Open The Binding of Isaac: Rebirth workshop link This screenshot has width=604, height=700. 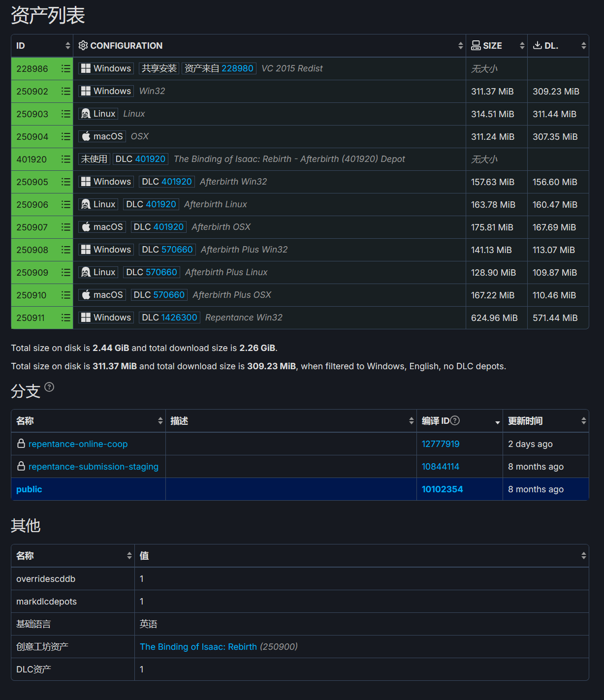click(x=198, y=647)
